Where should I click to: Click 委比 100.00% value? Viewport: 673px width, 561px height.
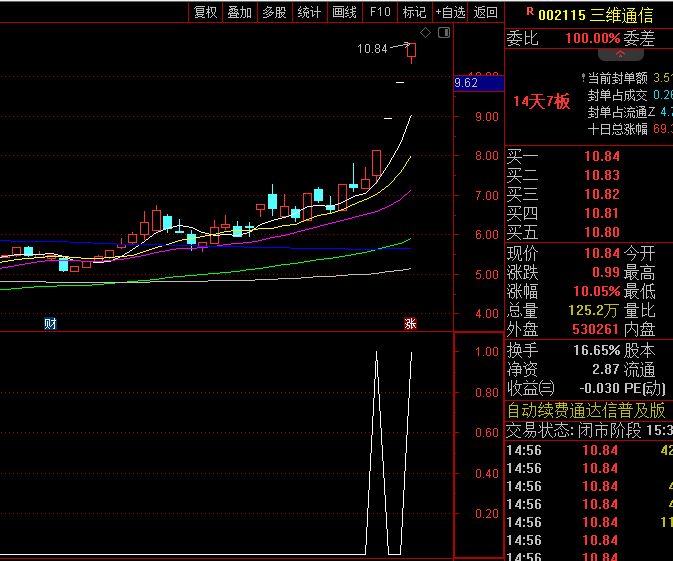pos(593,39)
